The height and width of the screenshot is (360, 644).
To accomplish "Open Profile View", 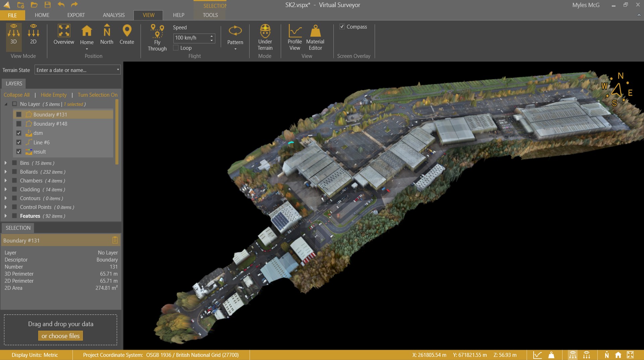I will point(294,37).
